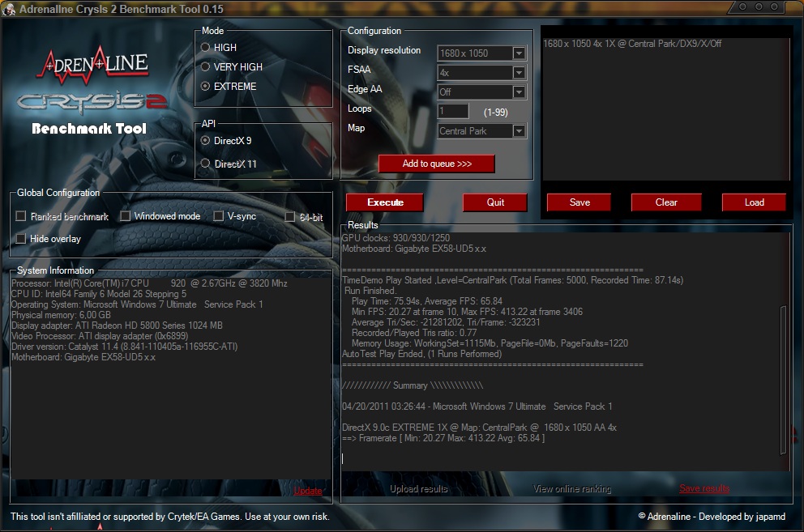Click the '==> Framerate [ Min: 20.27 Max: 413.22 Avg: 65.84 ]' line
This screenshot has height=532, width=804.
coord(443,438)
